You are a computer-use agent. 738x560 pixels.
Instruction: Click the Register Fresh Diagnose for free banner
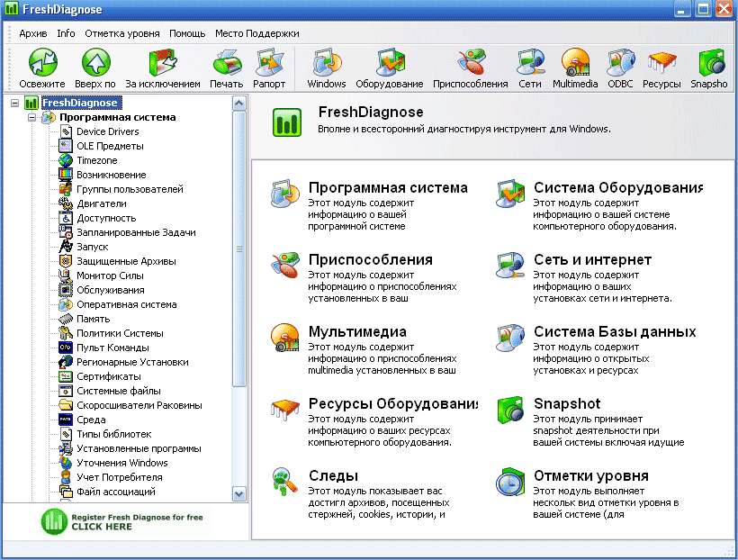(x=125, y=521)
